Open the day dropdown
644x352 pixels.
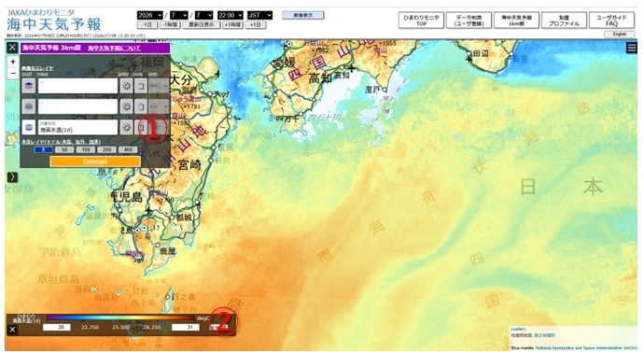coord(203,15)
